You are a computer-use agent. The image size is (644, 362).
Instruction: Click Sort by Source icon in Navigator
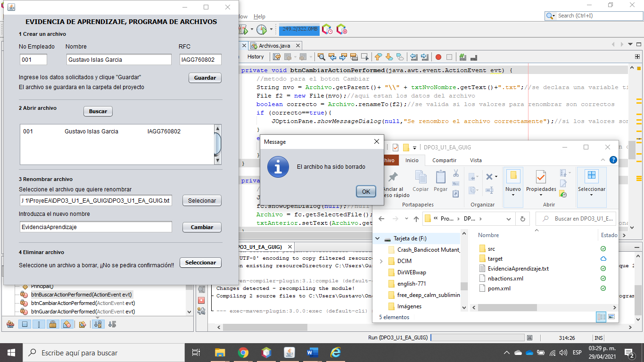pyautogui.click(x=112, y=324)
